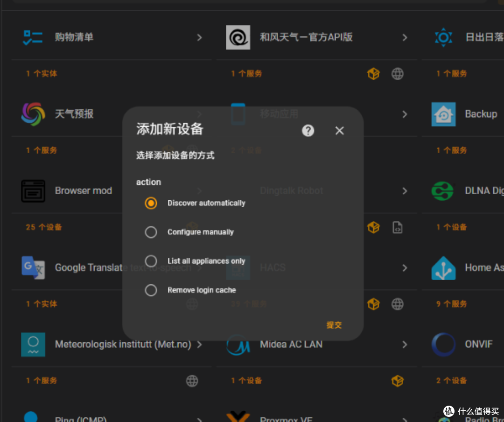Open 25 个设备 link under Browser mod
The width and height of the screenshot is (504, 422).
click(x=44, y=227)
